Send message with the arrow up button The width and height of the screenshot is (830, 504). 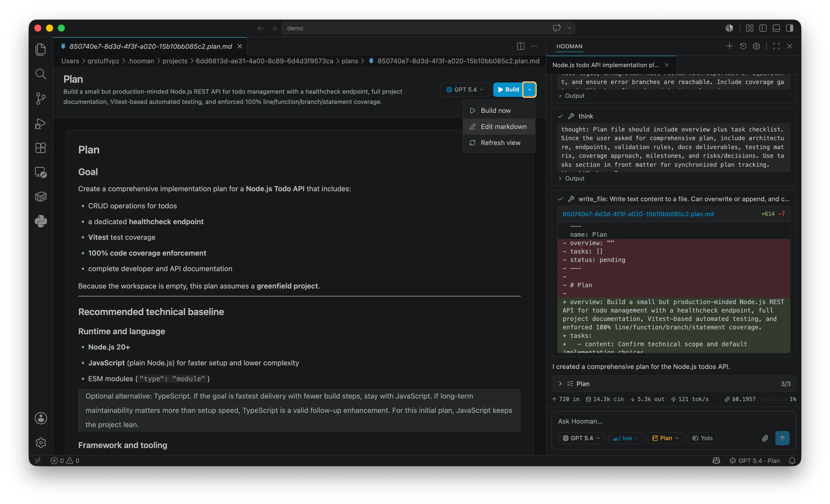point(782,438)
